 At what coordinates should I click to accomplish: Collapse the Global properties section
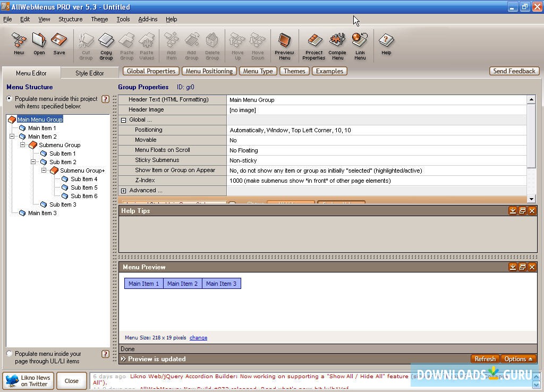click(x=123, y=120)
